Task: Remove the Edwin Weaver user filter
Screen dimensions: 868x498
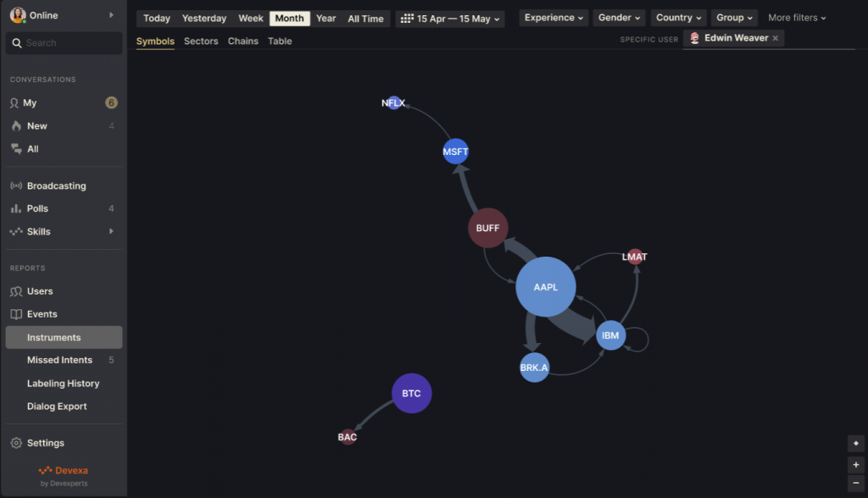Action: pos(775,38)
